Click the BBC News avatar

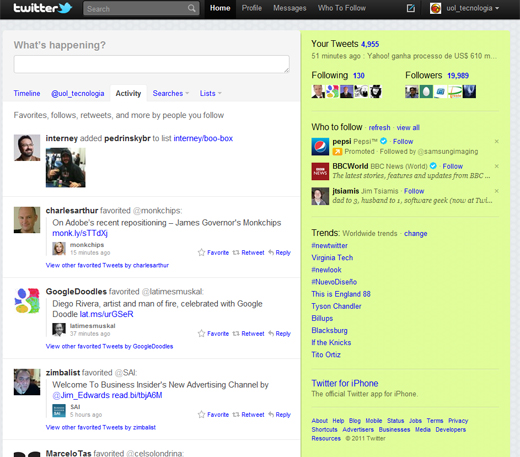click(x=320, y=171)
